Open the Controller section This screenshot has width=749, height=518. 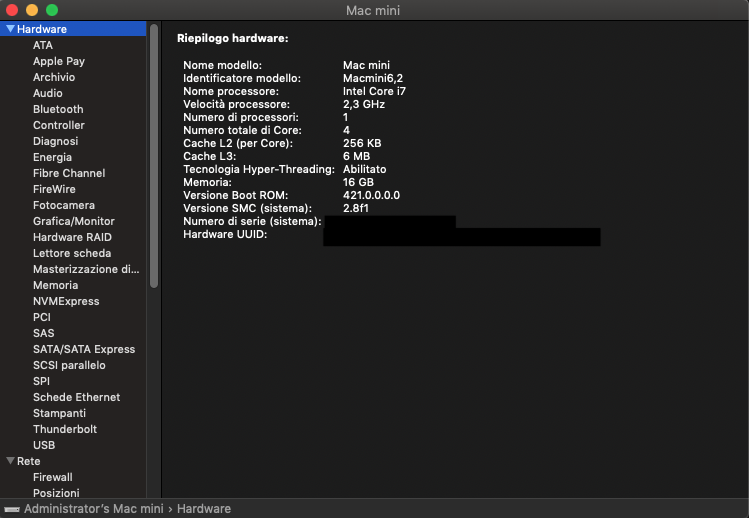(59, 125)
